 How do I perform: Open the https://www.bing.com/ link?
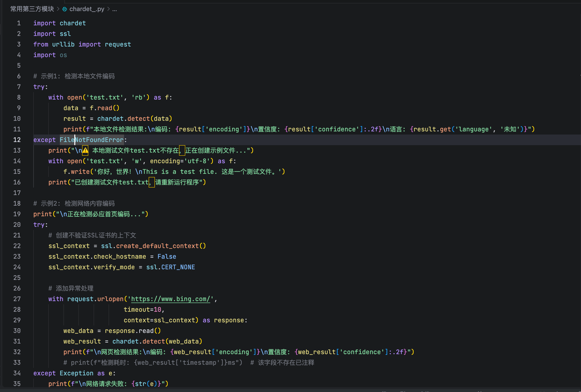tap(171, 299)
